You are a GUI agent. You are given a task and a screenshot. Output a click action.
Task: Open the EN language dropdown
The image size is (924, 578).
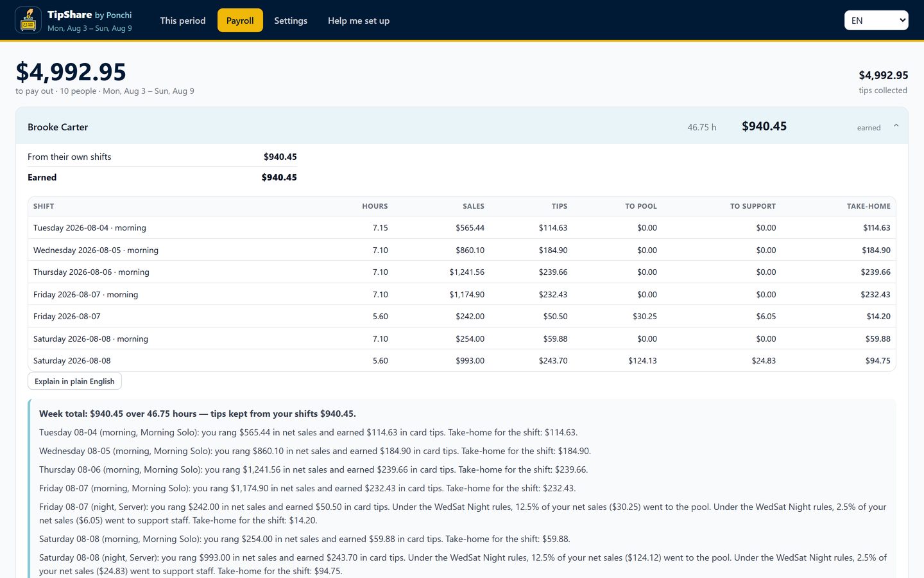tap(876, 21)
